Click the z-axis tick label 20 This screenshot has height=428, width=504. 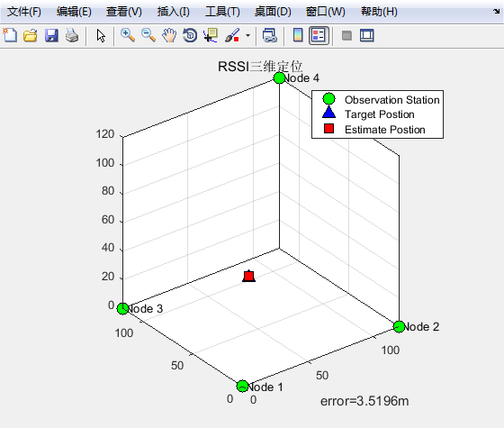[108, 276]
